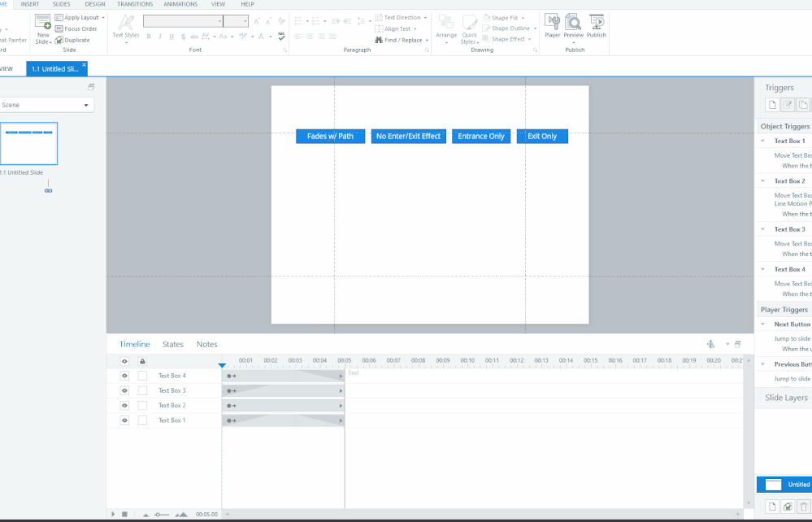The width and height of the screenshot is (812, 522).
Task: Click the Publish icon
Action: pos(597,25)
